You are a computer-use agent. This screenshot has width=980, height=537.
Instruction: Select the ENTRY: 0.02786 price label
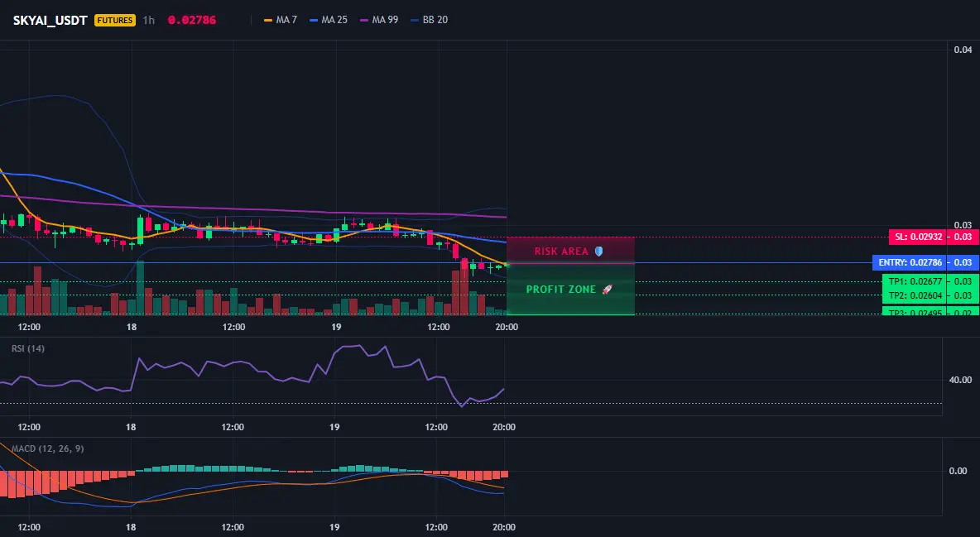coord(910,262)
